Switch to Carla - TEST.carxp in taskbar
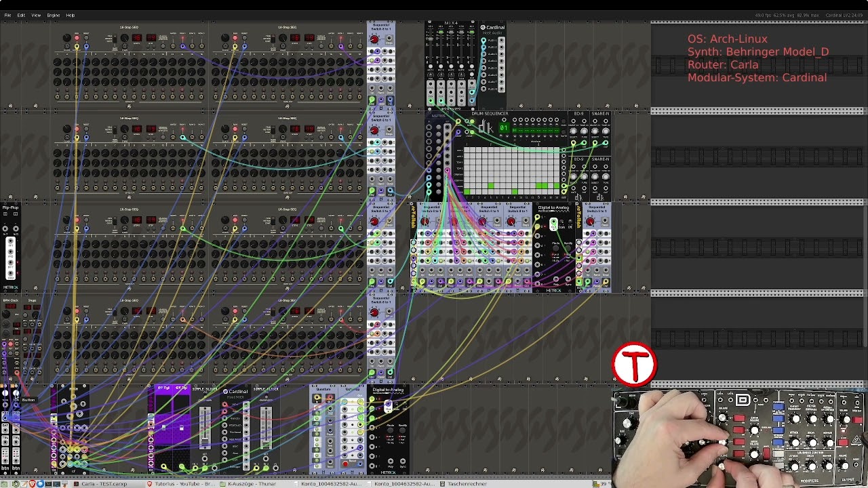This screenshot has height=488, width=868. click(x=103, y=484)
